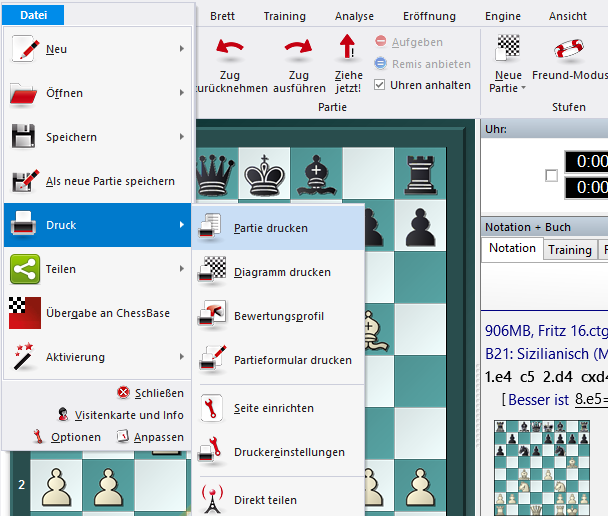Expand the Neu submenu arrow
Screen dimensions: 608x516
(x=181, y=49)
